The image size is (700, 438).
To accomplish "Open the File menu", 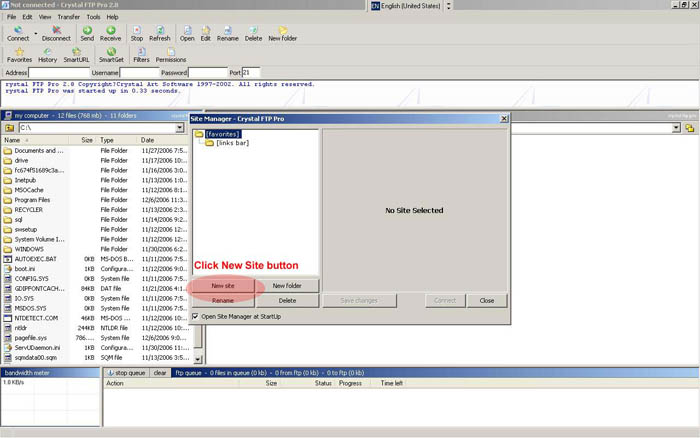I will [x=11, y=17].
